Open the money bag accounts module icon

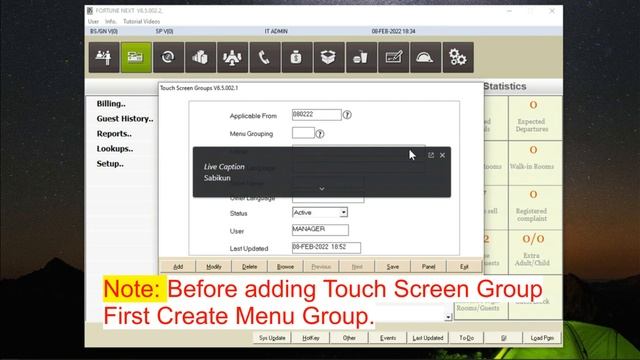click(297, 58)
